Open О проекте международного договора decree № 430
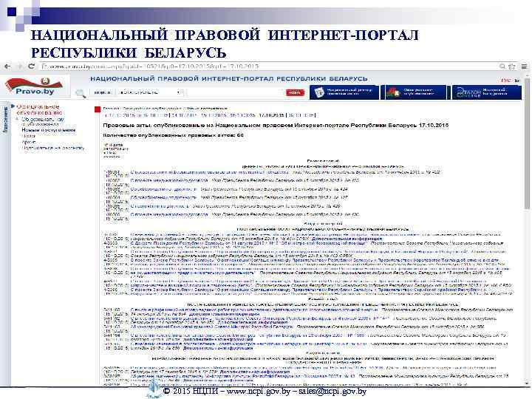 pos(169,214)
